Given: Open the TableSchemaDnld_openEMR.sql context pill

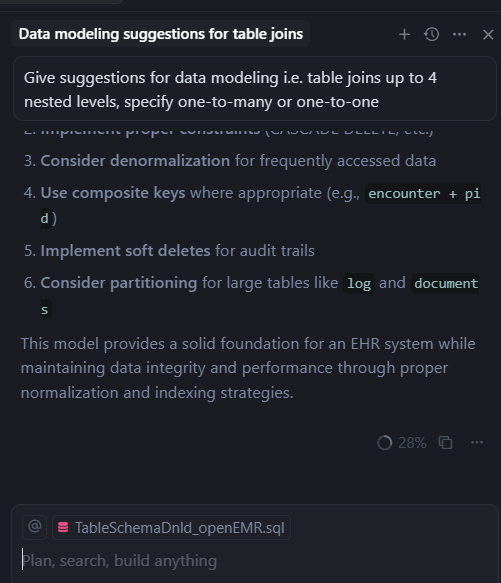Looking at the screenshot, I should pos(171,528).
